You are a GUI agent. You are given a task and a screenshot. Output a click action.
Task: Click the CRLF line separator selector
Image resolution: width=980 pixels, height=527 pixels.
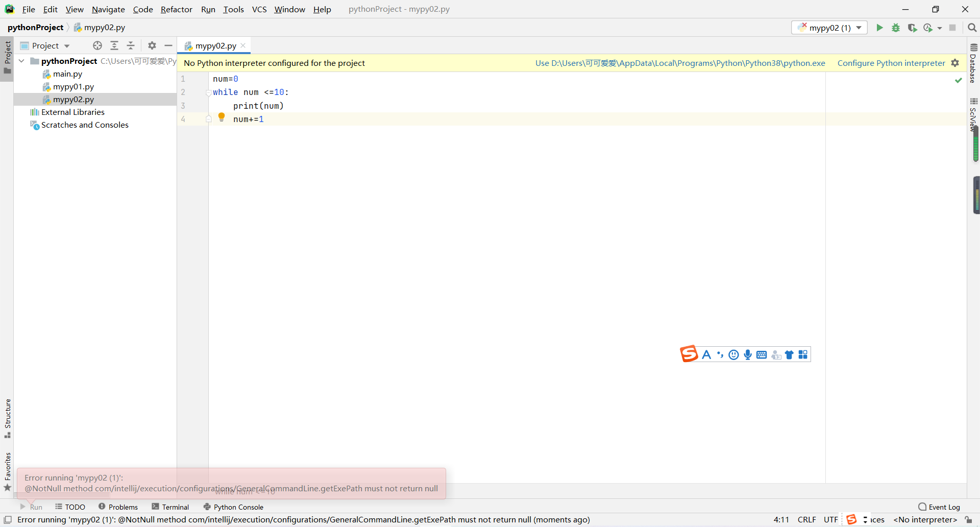click(x=806, y=519)
